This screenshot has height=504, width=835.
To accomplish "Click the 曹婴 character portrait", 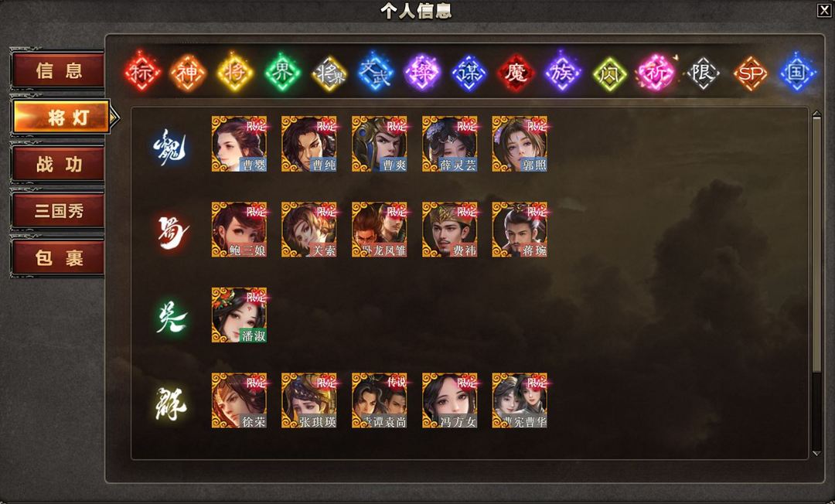I will coord(239,144).
